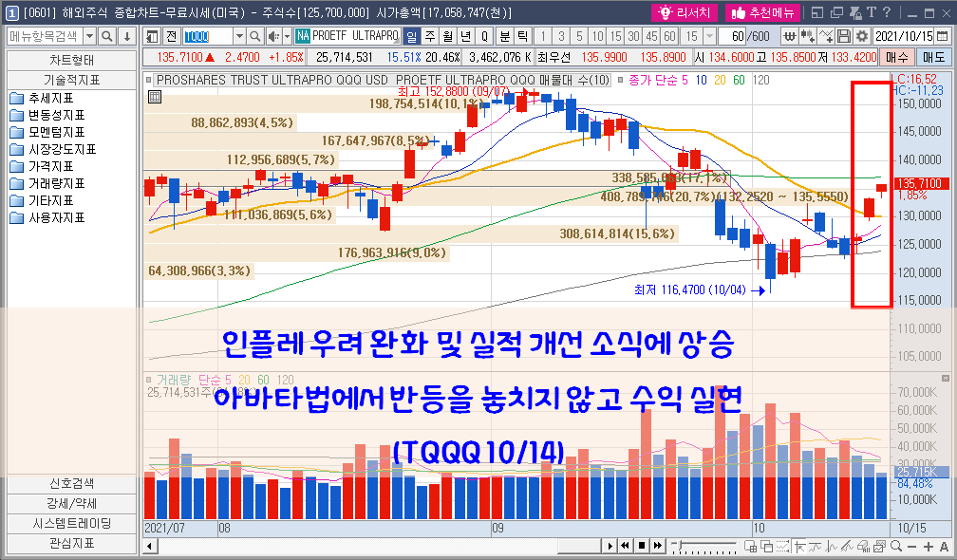Open chart settings gear icon
The height and width of the screenshot is (560, 957).
(862, 37)
